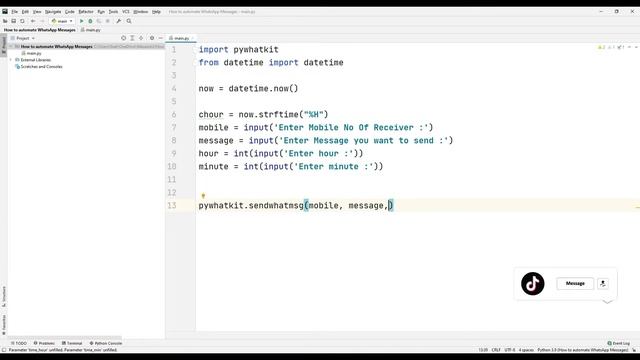The height and width of the screenshot is (360, 640).
Task: Open the Navigate menu
Action: [53, 12]
